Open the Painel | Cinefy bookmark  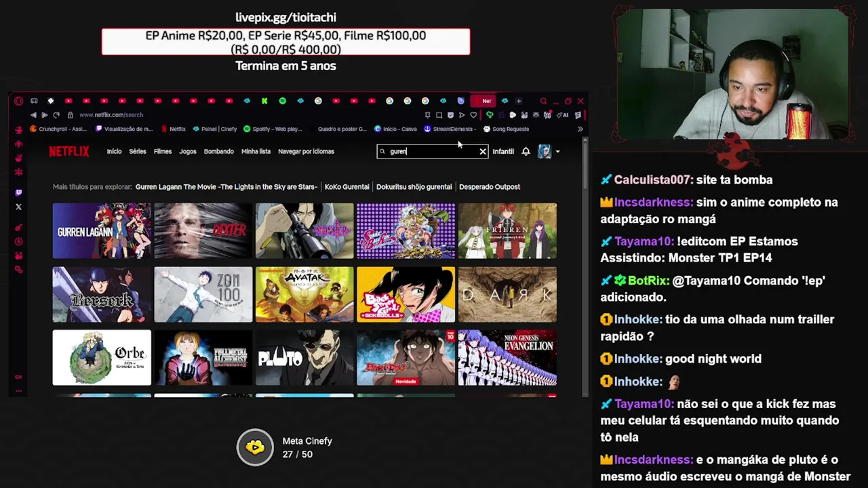tap(215, 129)
